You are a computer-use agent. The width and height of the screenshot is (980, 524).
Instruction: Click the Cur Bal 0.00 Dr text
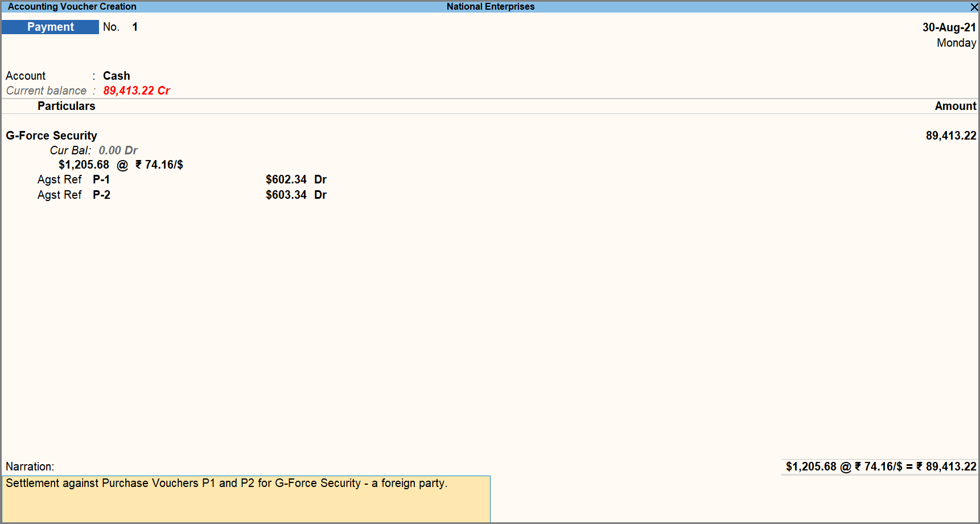(x=93, y=150)
